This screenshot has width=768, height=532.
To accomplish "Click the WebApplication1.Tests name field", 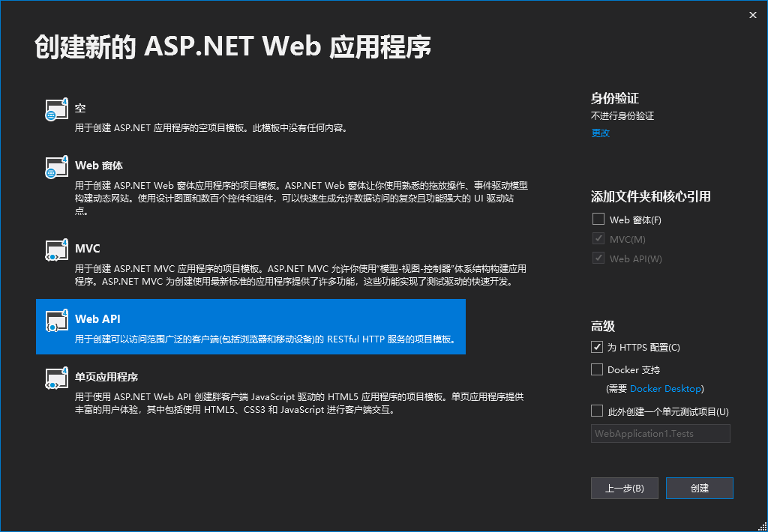I will [660, 433].
